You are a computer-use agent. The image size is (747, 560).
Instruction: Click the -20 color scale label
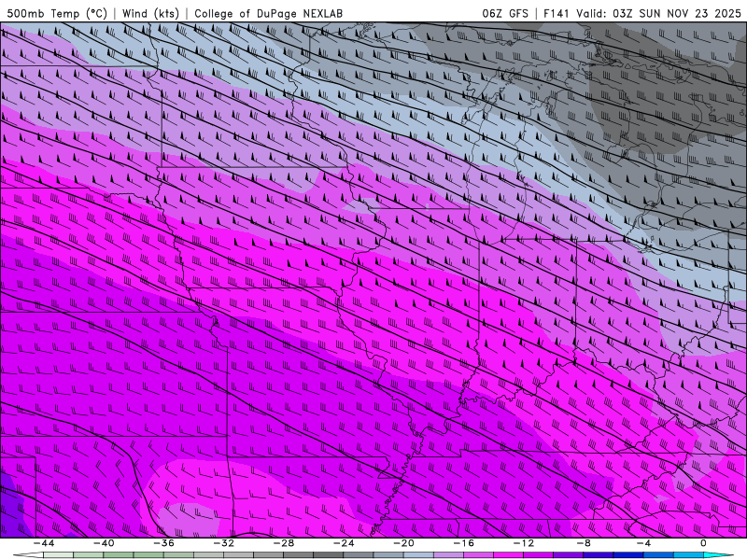pos(403,543)
